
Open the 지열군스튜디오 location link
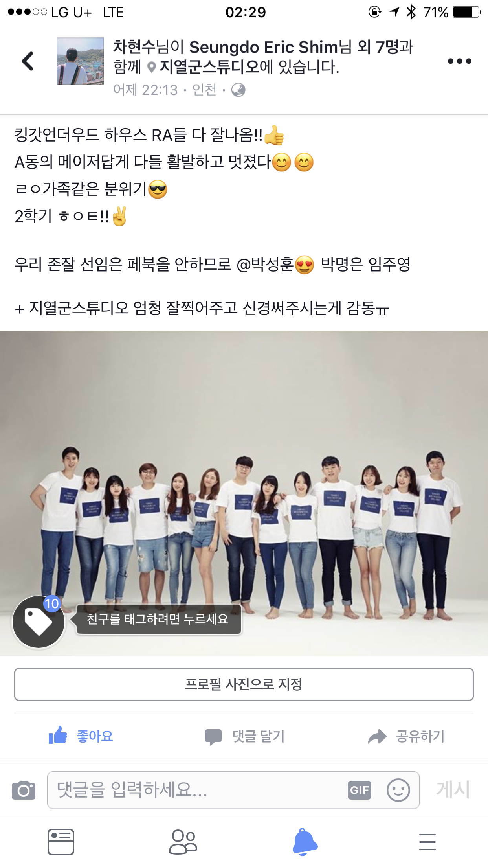point(209,67)
